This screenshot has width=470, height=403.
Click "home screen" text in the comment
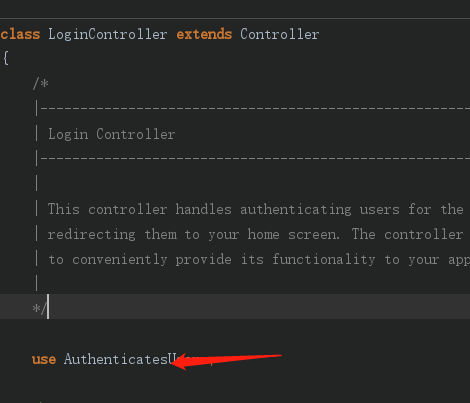(x=293, y=234)
